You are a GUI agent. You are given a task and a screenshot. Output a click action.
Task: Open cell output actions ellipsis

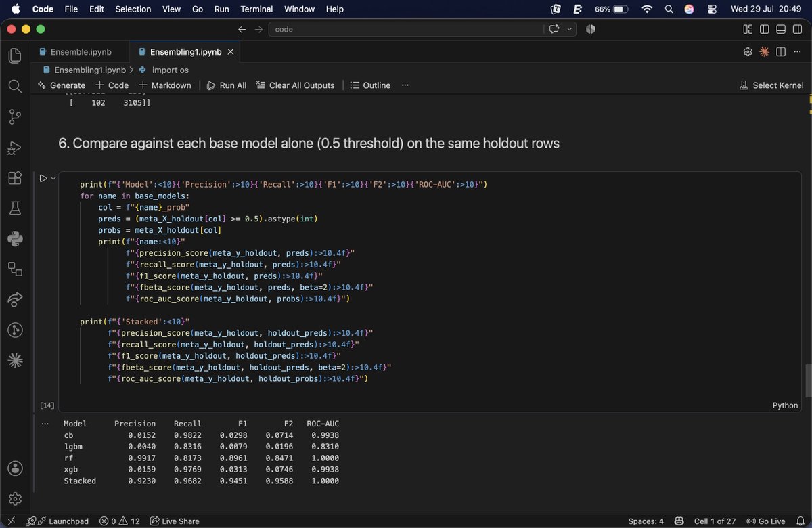(45, 424)
